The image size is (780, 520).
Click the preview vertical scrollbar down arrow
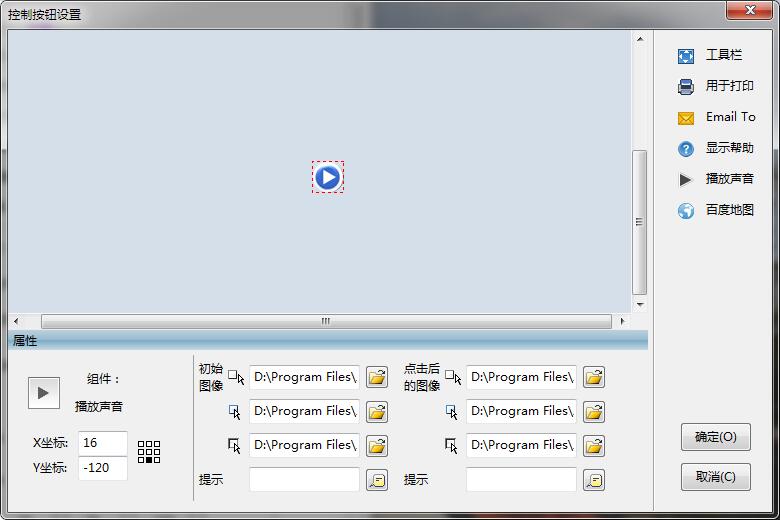click(x=640, y=304)
